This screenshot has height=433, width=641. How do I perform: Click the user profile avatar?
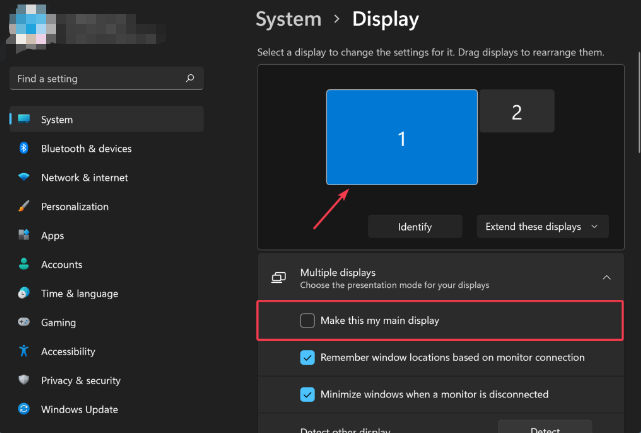33,27
